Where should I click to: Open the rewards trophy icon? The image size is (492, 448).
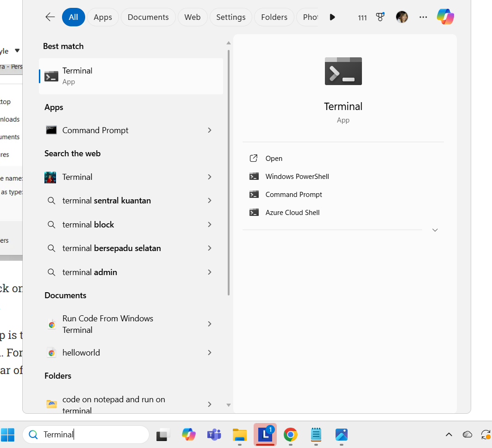coord(380,17)
